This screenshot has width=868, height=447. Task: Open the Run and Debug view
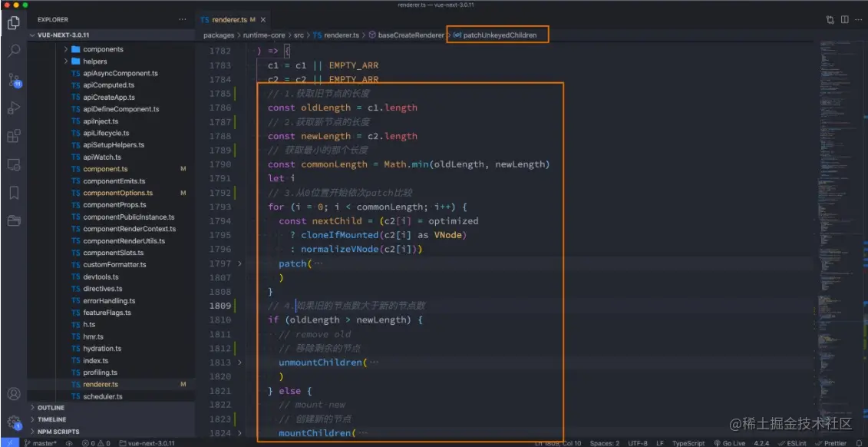(x=14, y=108)
